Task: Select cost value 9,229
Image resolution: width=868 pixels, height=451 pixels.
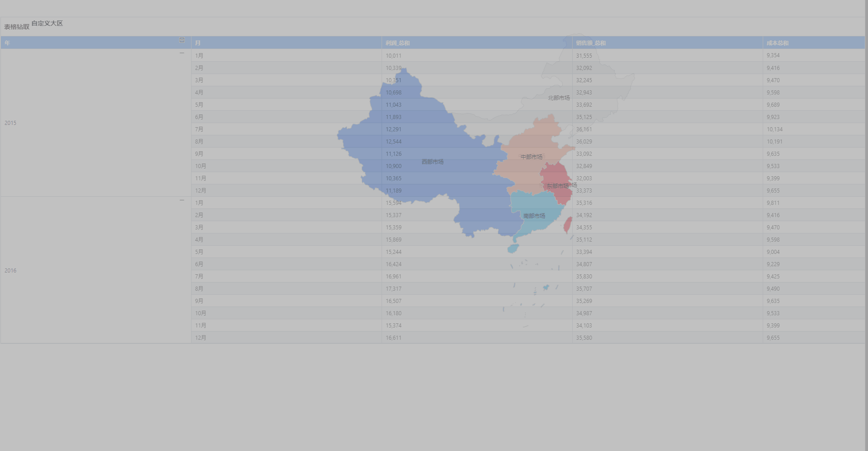Action: click(x=773, y=264)
